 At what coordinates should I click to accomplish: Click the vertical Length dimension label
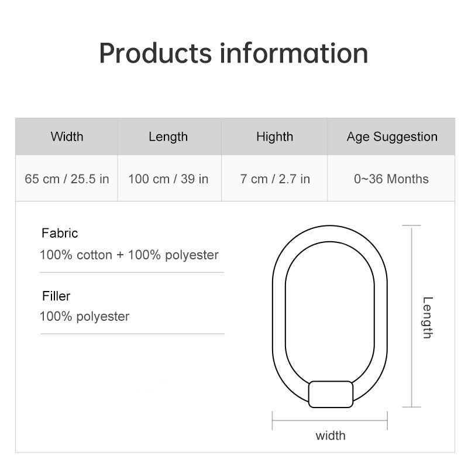pyautogui.click(x=428, y=317)
